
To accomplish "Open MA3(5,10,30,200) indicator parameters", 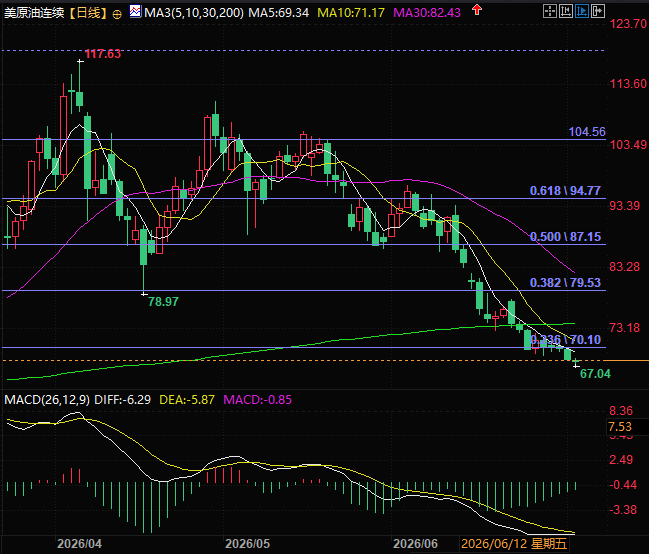I will (x=194, y=13).
